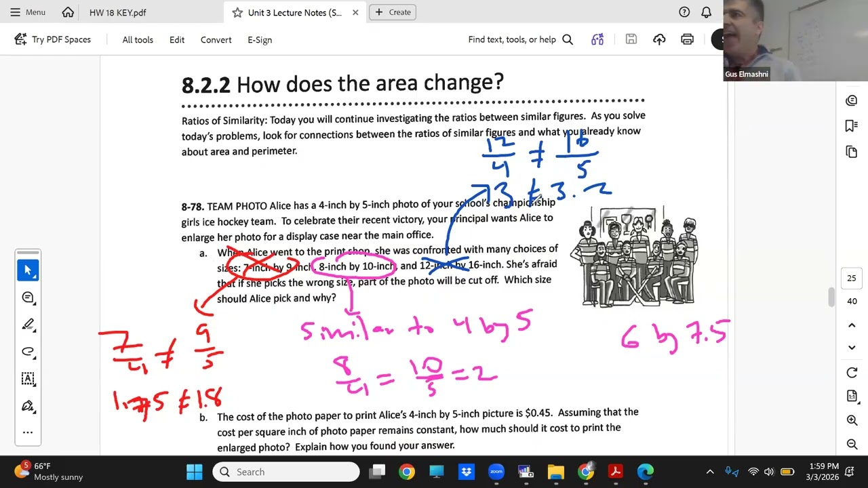Open File Explorer from the taskbar

point(555,472)
